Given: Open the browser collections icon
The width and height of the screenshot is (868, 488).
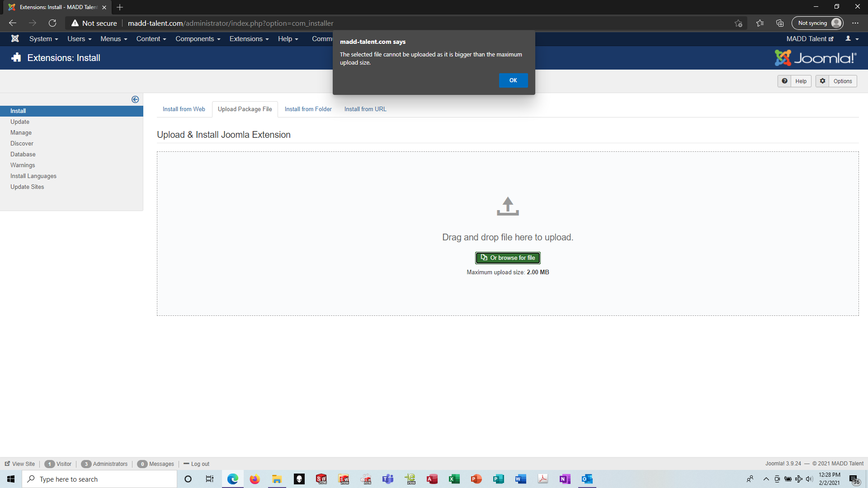Looking at the screenshot, I should tap(780, 23).
